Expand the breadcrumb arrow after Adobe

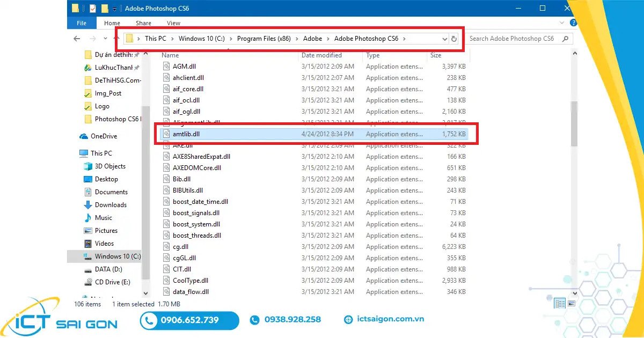click(328, 38)
